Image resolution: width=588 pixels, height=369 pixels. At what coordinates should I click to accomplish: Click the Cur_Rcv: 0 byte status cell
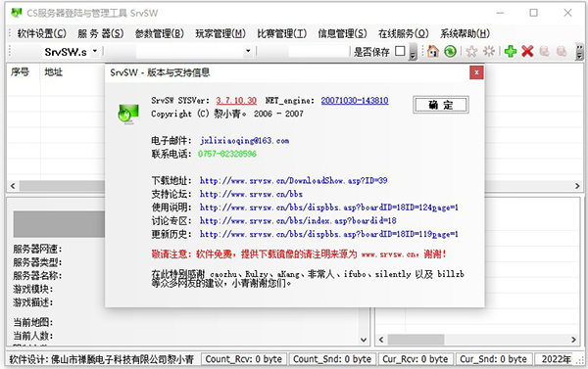click(416, 359)
